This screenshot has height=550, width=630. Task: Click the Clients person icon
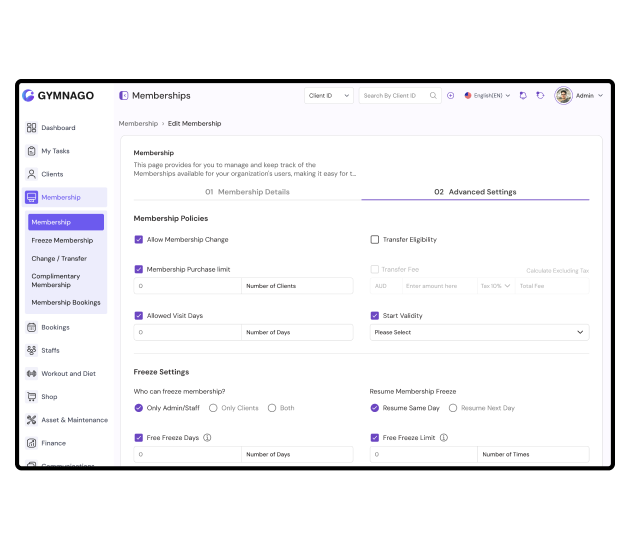tap(31, 174)
